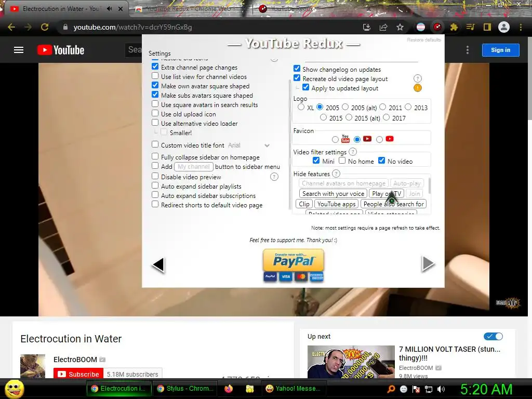This screenshot has height=399, width=532.
Task: Open YouTube settings three-dot icon
Action: [468, 50]
